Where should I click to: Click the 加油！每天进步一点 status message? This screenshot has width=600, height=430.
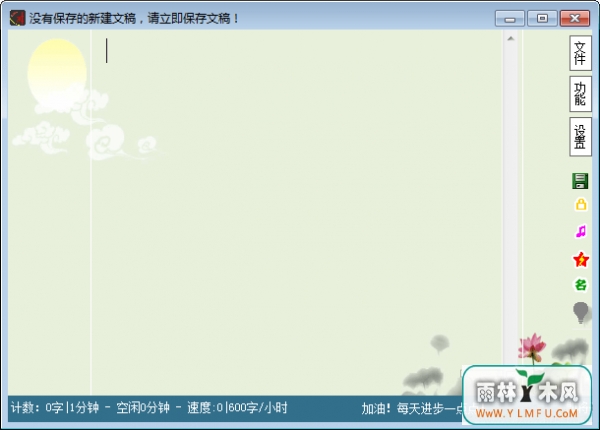[x=412, y=409]
